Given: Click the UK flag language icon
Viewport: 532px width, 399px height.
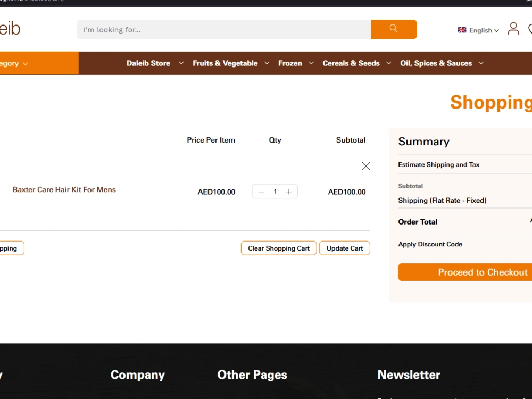Looking at the screenshot, I should pos(462,30).
